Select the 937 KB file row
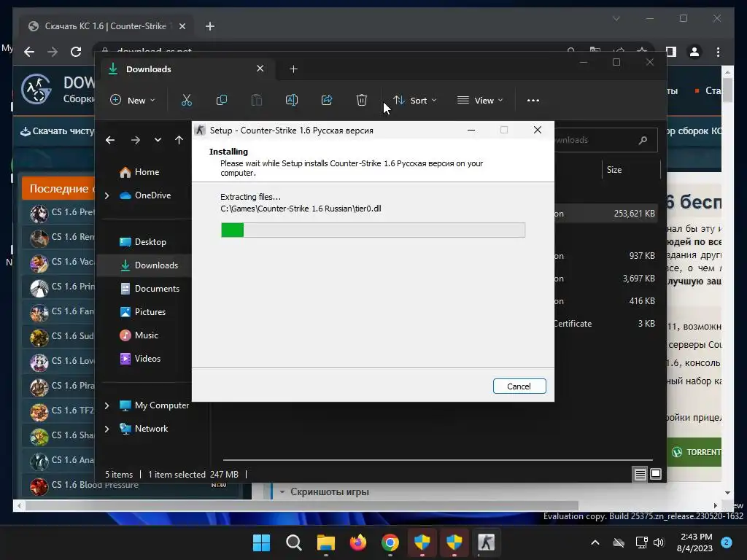This screenshot has width=747, height=560. 605,256
